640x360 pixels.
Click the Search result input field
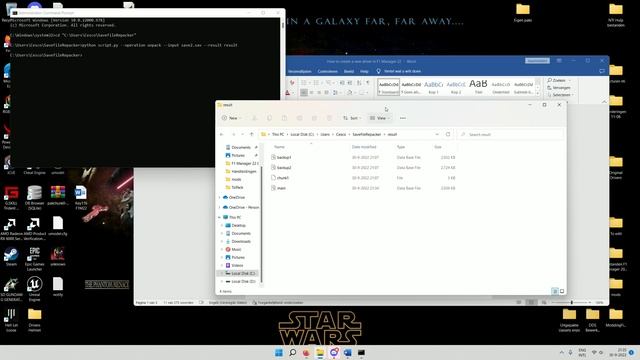510,134
